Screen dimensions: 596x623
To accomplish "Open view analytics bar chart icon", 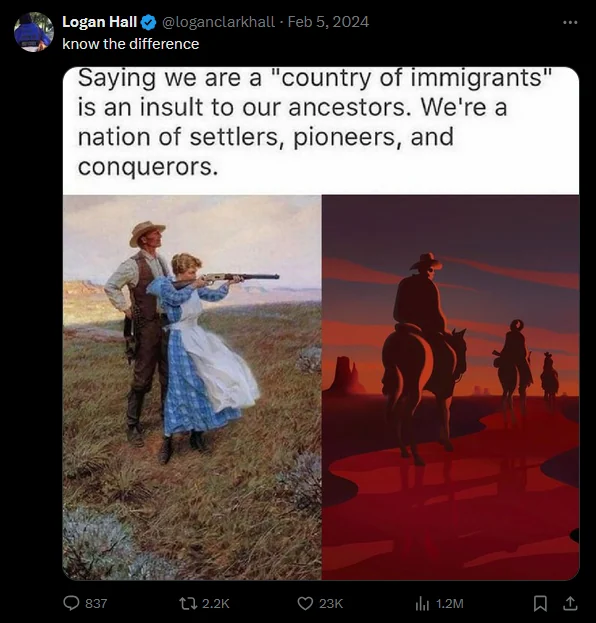I will 422,604.
